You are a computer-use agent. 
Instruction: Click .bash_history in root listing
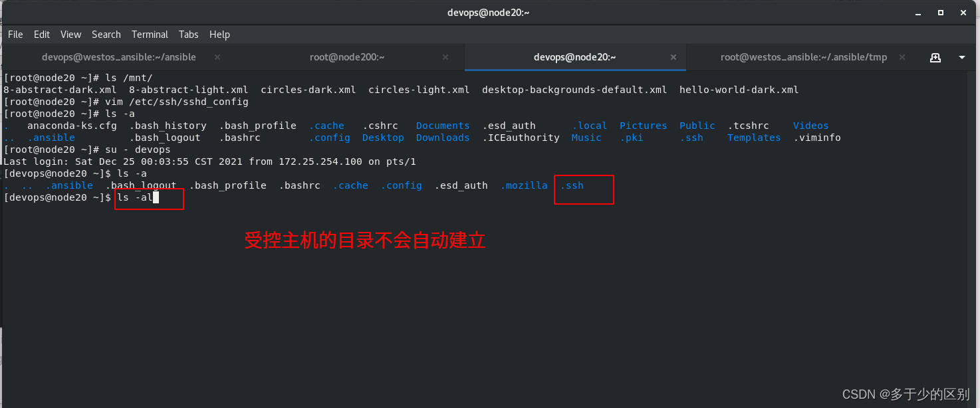point(168,126)
